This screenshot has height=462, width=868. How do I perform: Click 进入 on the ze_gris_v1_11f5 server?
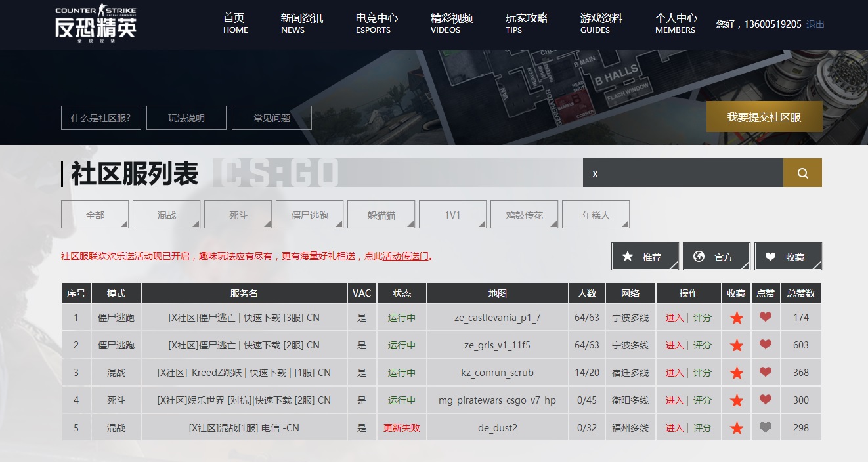point(674,345)
